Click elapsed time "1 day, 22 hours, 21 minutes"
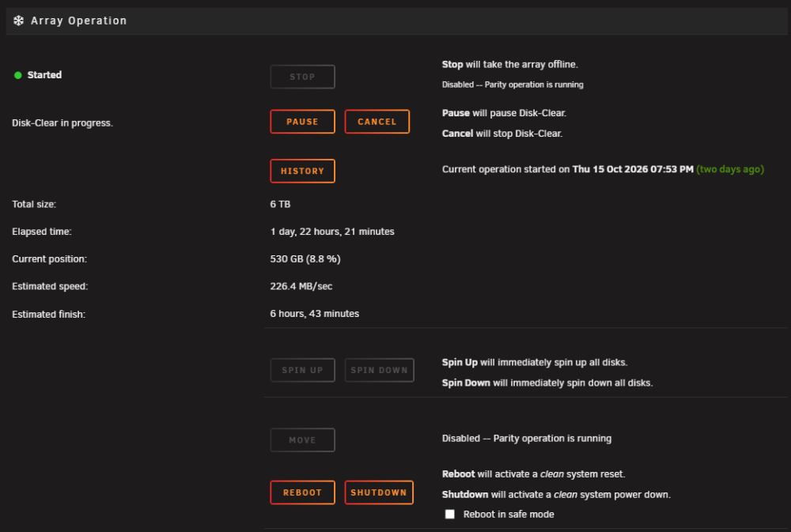Screen dimensions: 791x532 point(332,232)
